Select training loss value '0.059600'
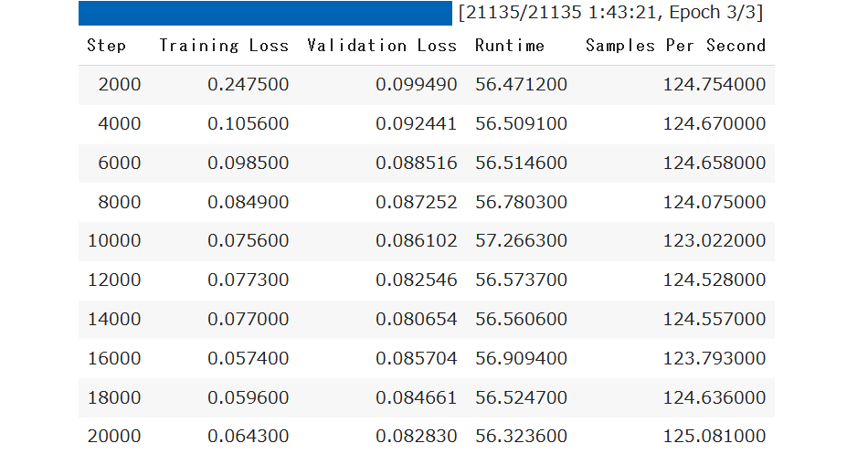 point(248,398)
